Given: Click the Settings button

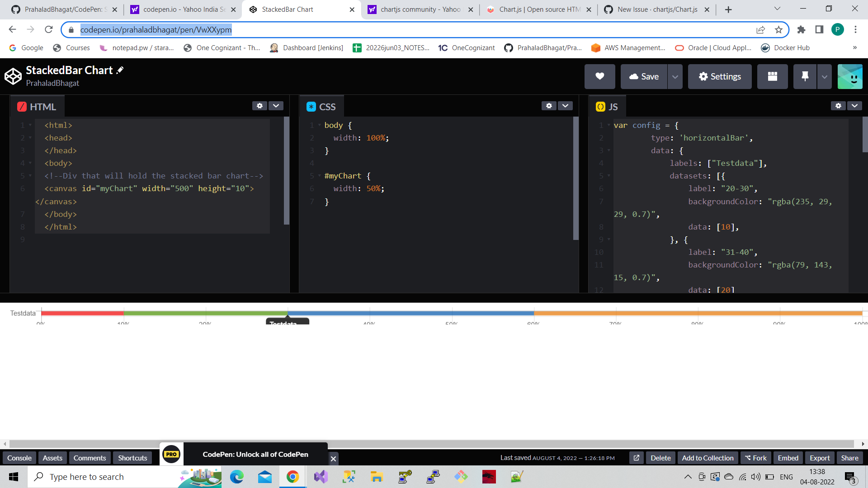Looking at the screenshot, I should tap(720, 76).
